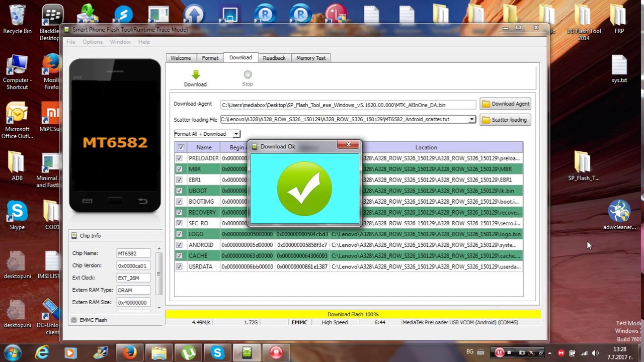Click the Recycle Bin desktop icon
This screenshot has width=644, height=362.
pos(17,20)
